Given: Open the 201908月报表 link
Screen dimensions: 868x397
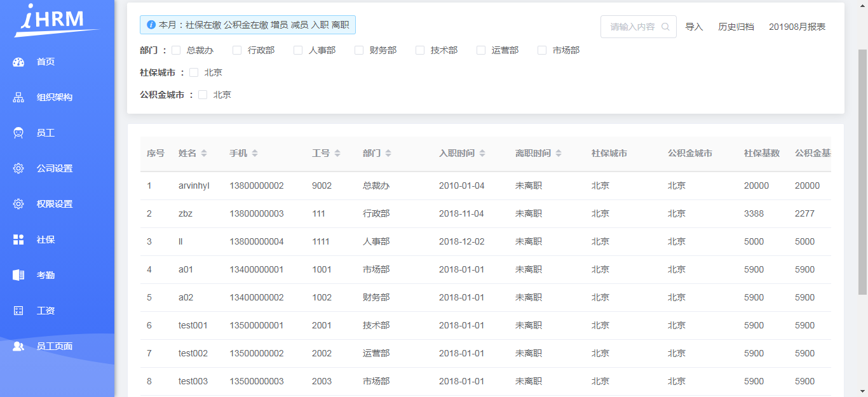Looking at the screenshot, I should 797,27.
